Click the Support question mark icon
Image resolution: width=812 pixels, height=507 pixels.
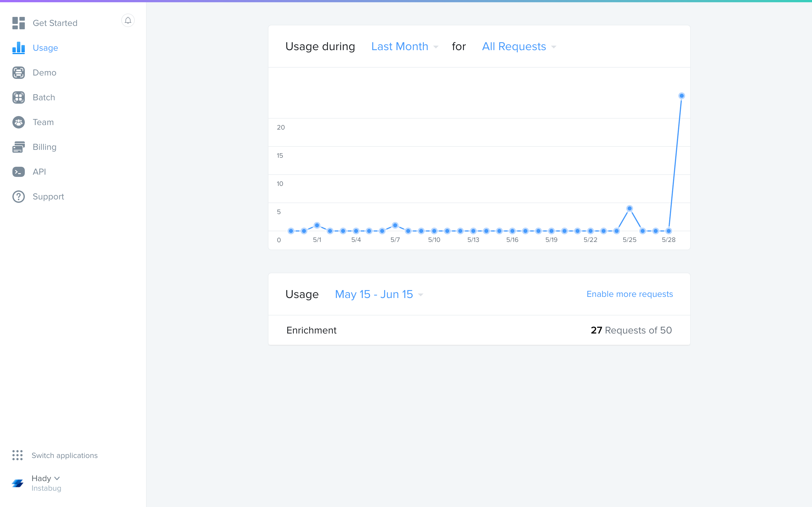[x=18, y=197]
